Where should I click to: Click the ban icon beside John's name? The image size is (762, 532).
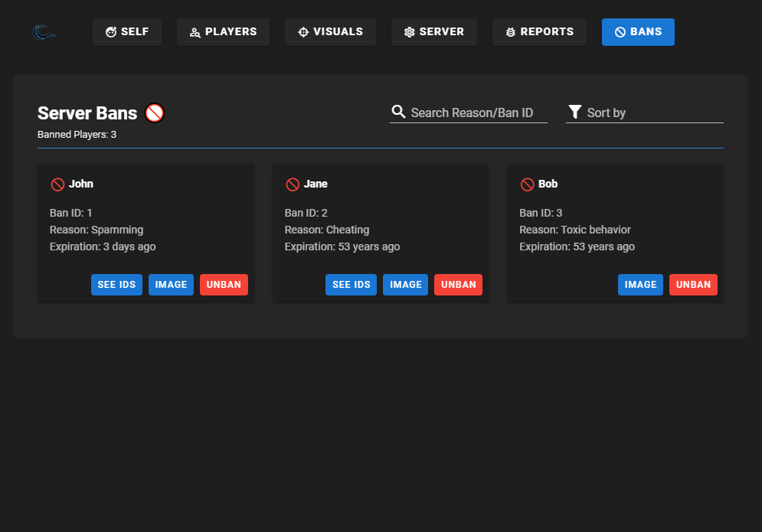pos(57,184)
